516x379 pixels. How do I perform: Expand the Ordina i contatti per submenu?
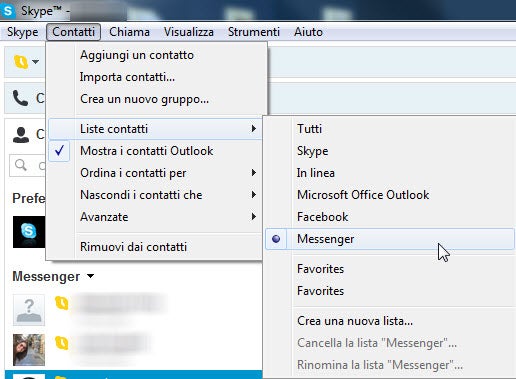(x=155, y=173)
